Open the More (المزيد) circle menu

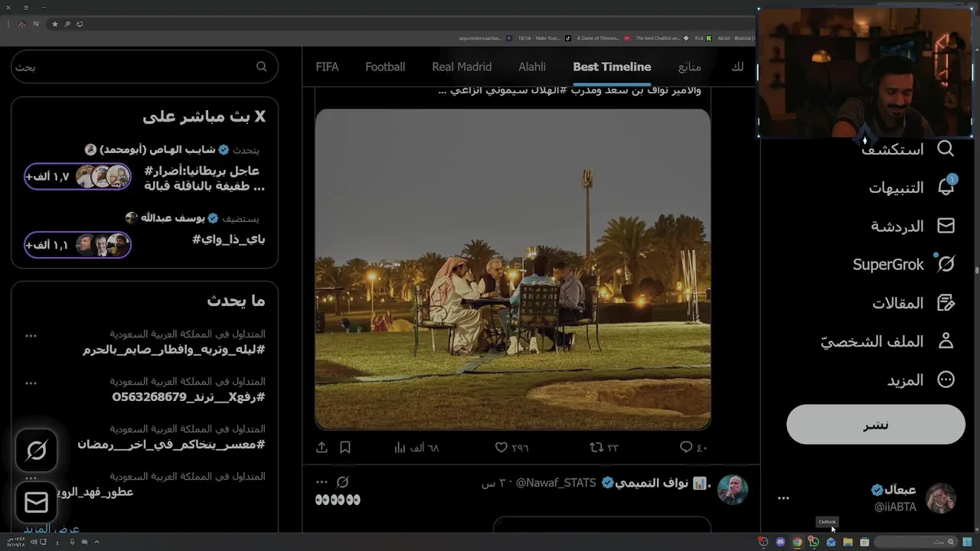pyautogui.click(x=946, y=380)
